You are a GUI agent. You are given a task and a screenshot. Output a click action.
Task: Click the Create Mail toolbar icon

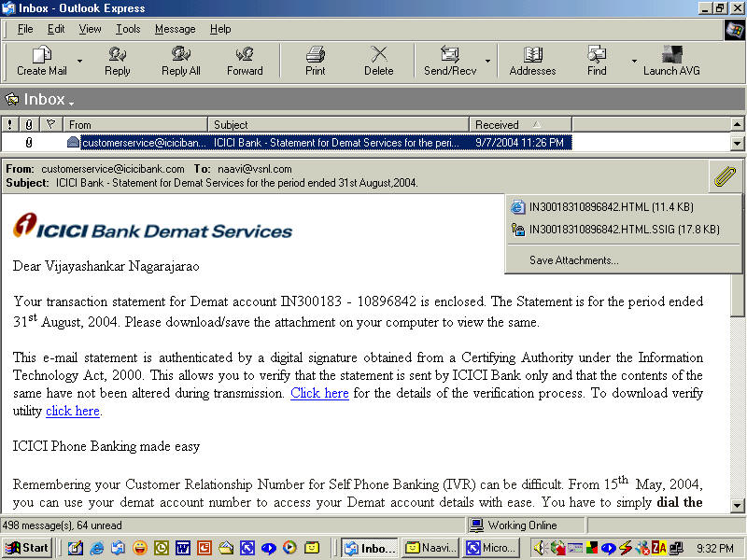tap(42, 61)
